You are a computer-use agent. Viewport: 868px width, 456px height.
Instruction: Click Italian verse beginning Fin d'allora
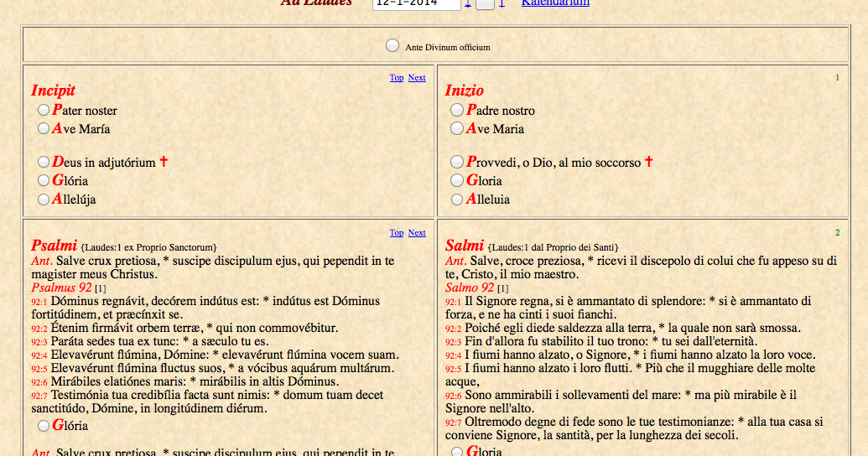click(601, 341)
